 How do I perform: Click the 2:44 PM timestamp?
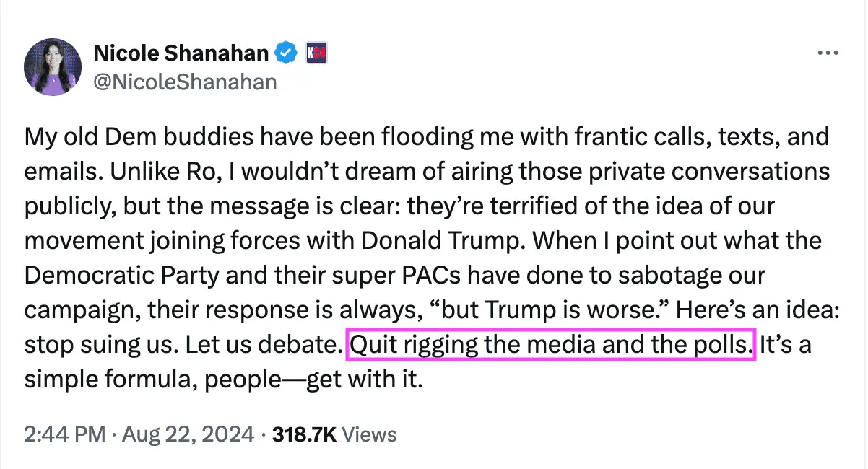[x=64, y=434]
